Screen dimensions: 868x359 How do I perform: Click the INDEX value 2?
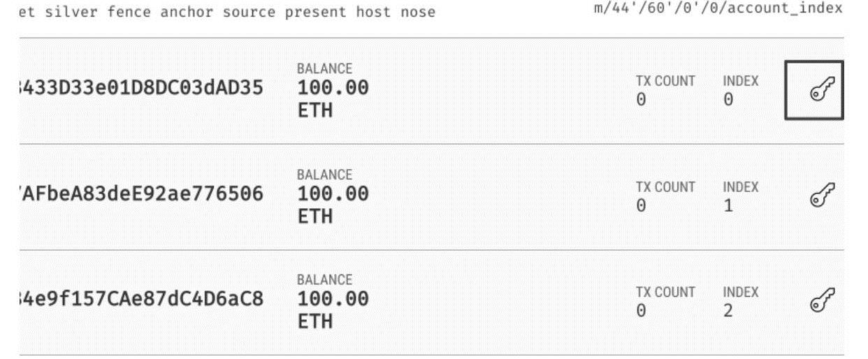[x=728, y=311]
